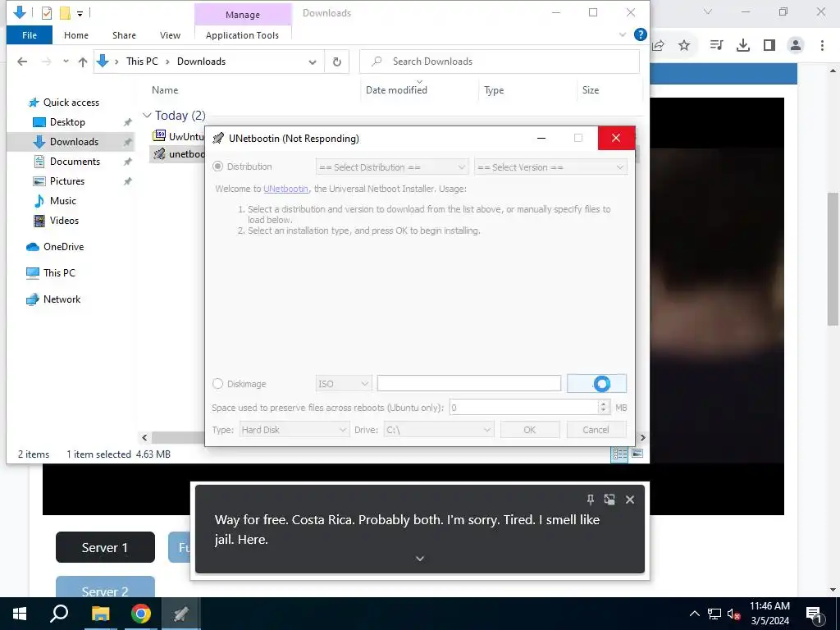
Task: Open OneDrive in navigation pane
Action: point(63,247)
